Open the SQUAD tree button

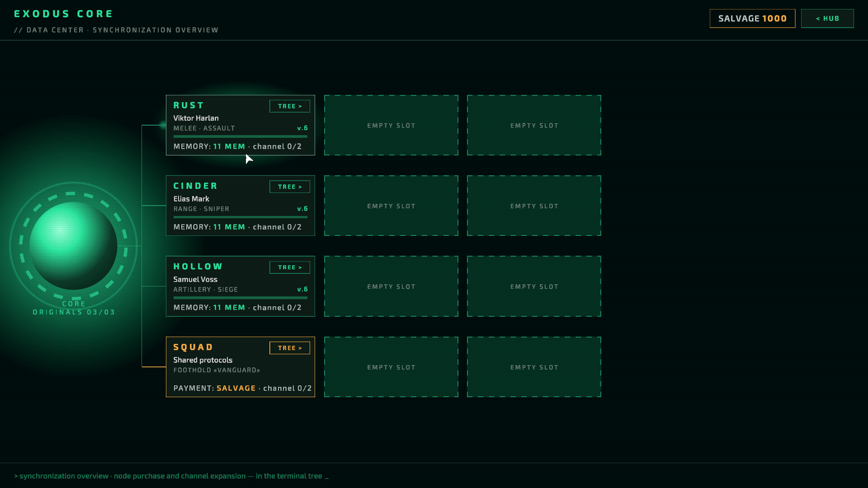[x=290, y=348]
